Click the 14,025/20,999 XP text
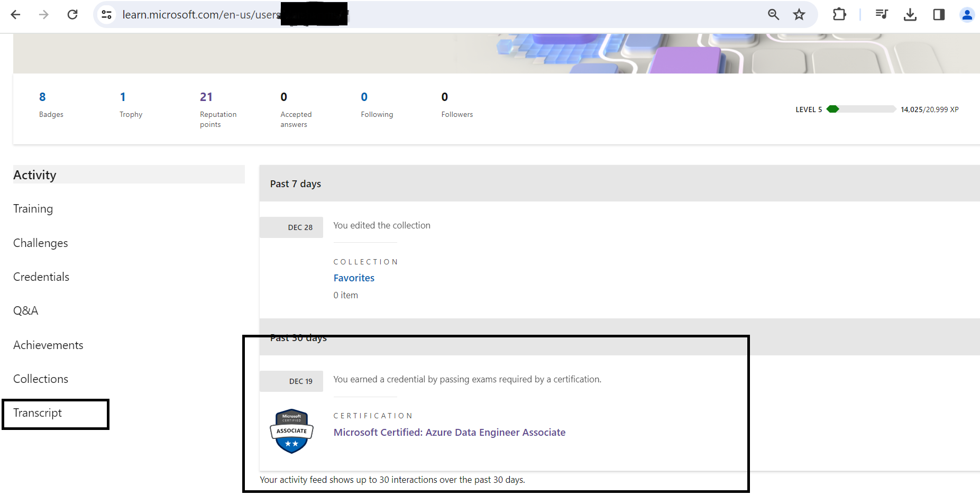The height and width of the screenshot is (495, 980). point(929,109)
